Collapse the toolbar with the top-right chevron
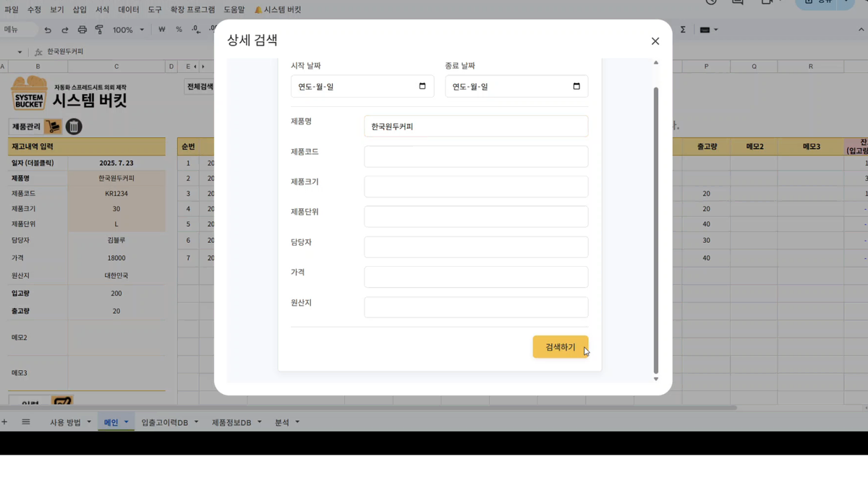This screenshot has width=868, height=488. pos(861,30)
